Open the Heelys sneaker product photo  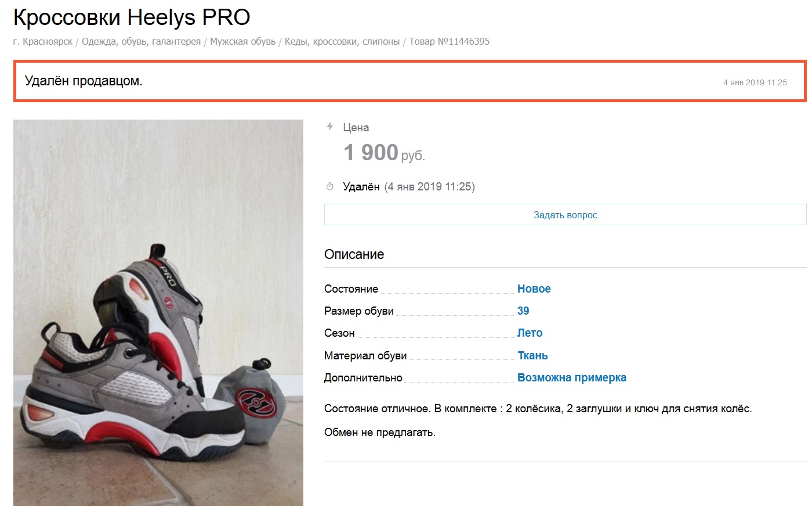click(x=158, y=312)
